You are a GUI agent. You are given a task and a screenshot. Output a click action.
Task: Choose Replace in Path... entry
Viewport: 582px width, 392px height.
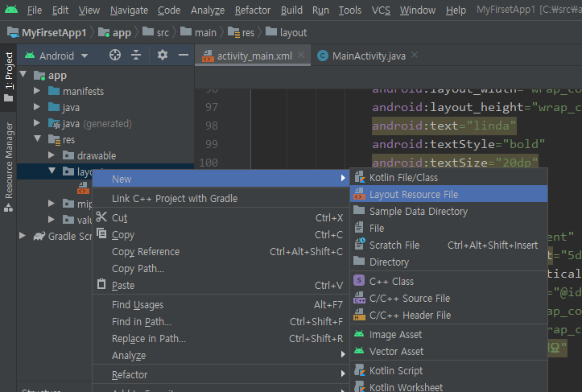click(x=221, y=339)
